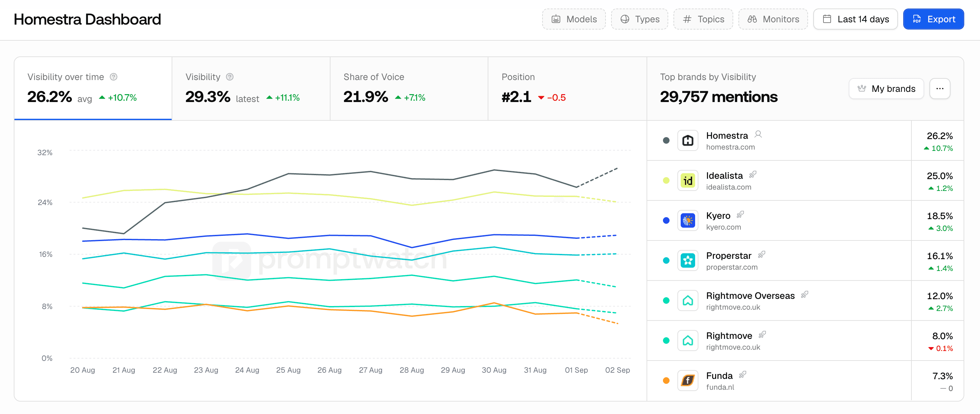The height and width of the screenshot is (414, 980).
Task: Click the 27 Aug axis label
Action: pos(371,370)
